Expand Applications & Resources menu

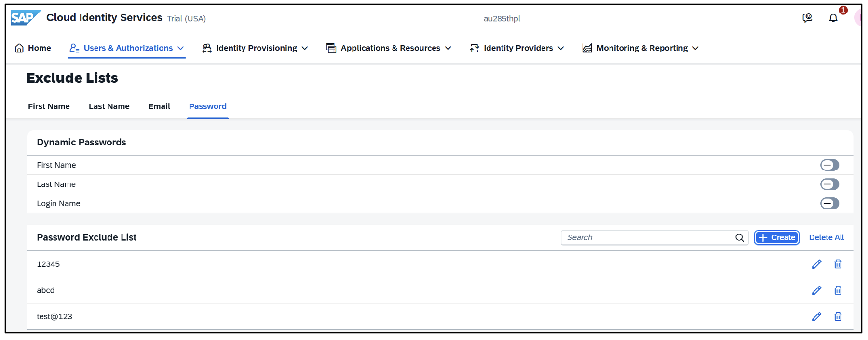(389, 48)
